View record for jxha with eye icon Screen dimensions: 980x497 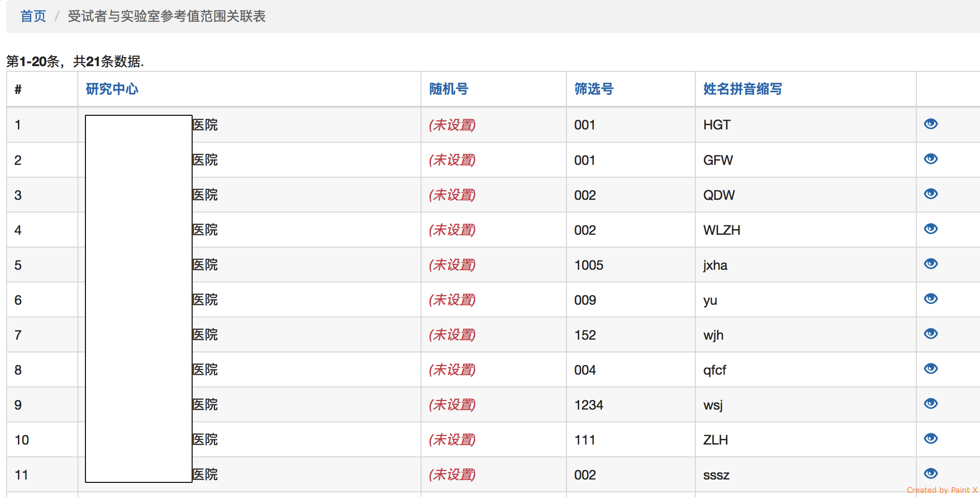click(931, 264)
